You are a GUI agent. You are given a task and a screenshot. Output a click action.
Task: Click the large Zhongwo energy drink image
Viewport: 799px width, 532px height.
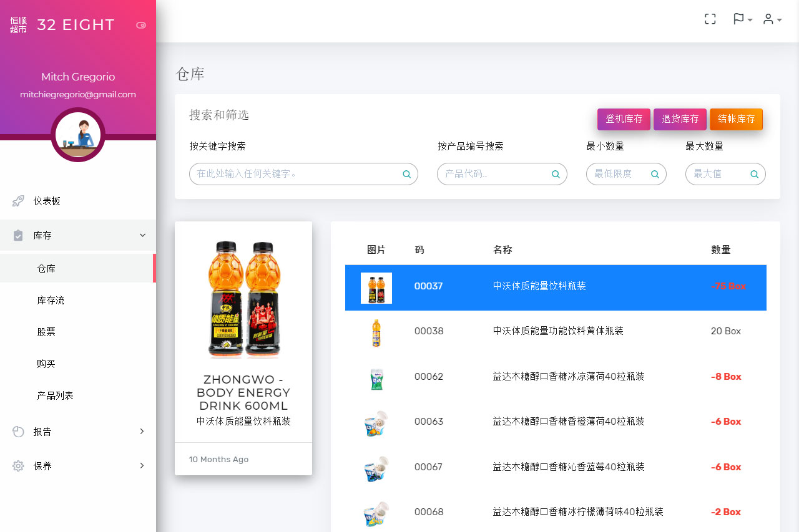pyautogui.click(x=243, y=299)
